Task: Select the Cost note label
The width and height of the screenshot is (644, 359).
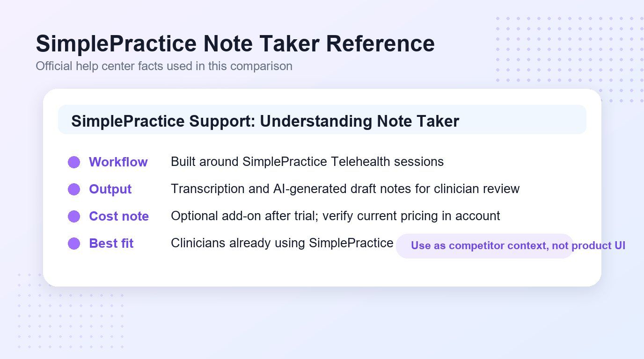Action: click(x=119, y=216)
